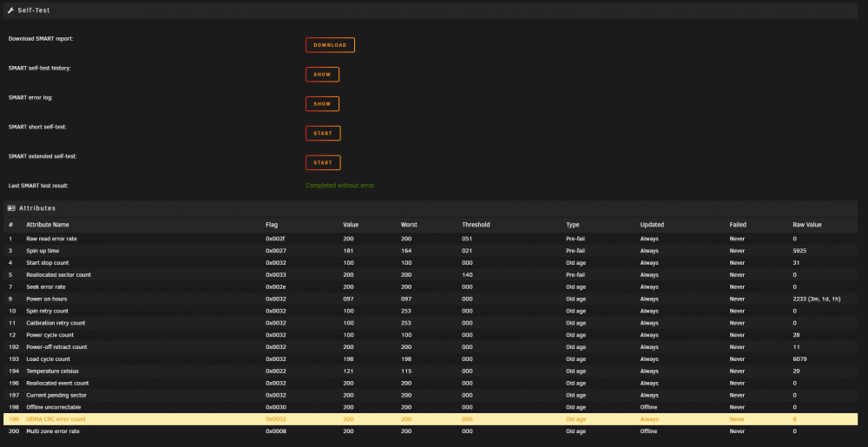Click the 'Value' column header
The image size is (868, 447).
click(351, 225)
